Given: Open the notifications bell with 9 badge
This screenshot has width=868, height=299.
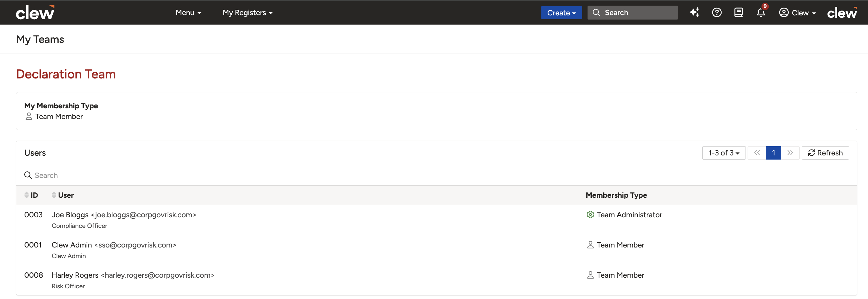Looking at the screenshot, I should (761, 12).
